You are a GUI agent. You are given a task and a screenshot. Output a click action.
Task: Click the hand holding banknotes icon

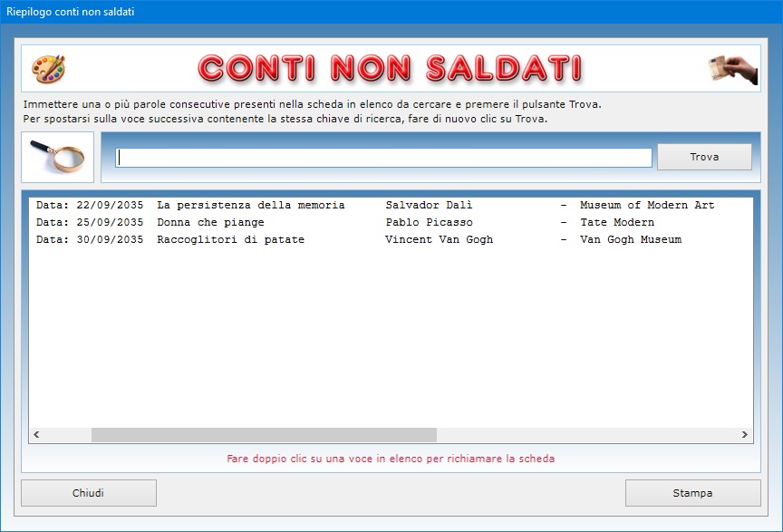(733, 68)
